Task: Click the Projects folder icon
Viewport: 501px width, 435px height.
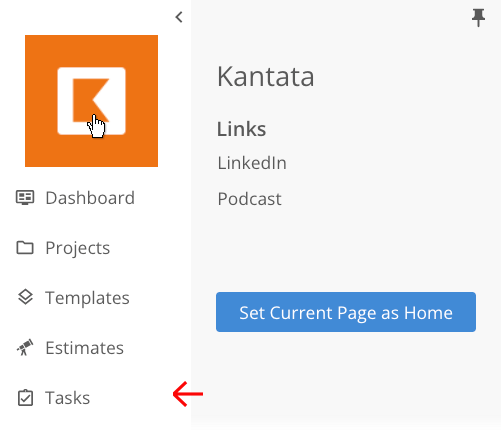Action: [25, 248]
